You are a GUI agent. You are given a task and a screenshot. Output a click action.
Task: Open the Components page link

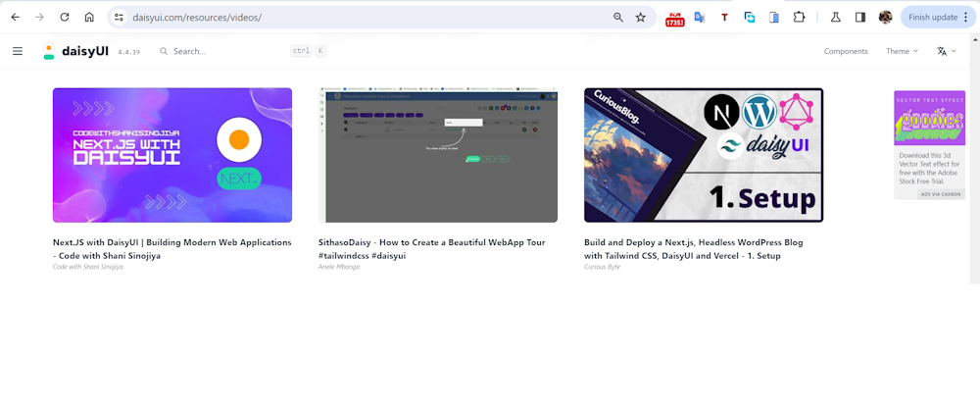point(846,51)
